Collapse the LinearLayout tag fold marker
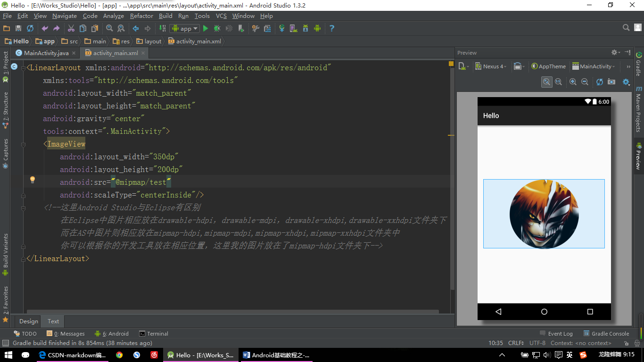The width and height of the screenshot is (644, 362). (x=23, y=67)
